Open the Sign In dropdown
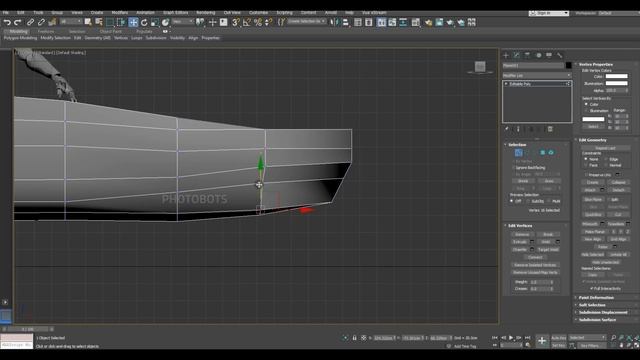 click(549, 13)
